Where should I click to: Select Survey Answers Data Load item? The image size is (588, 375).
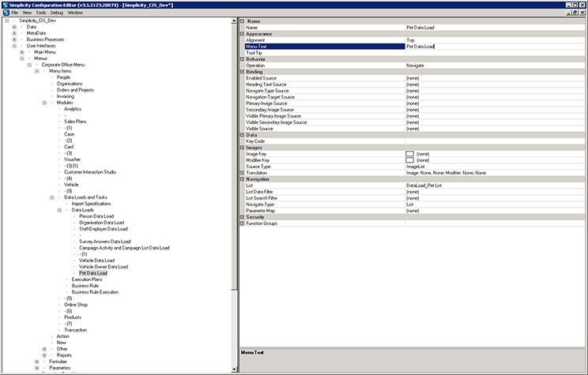(104, 242)
